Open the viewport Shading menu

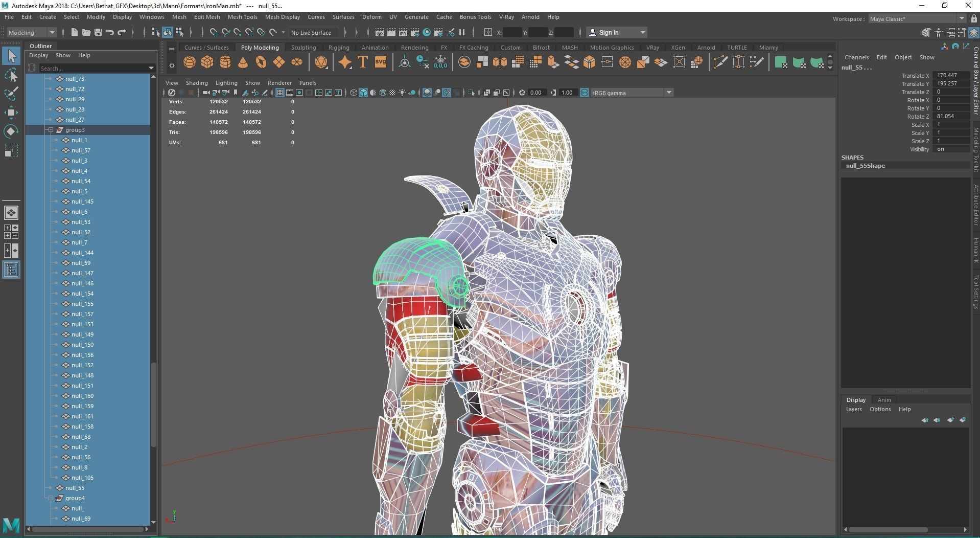(197, 83)
